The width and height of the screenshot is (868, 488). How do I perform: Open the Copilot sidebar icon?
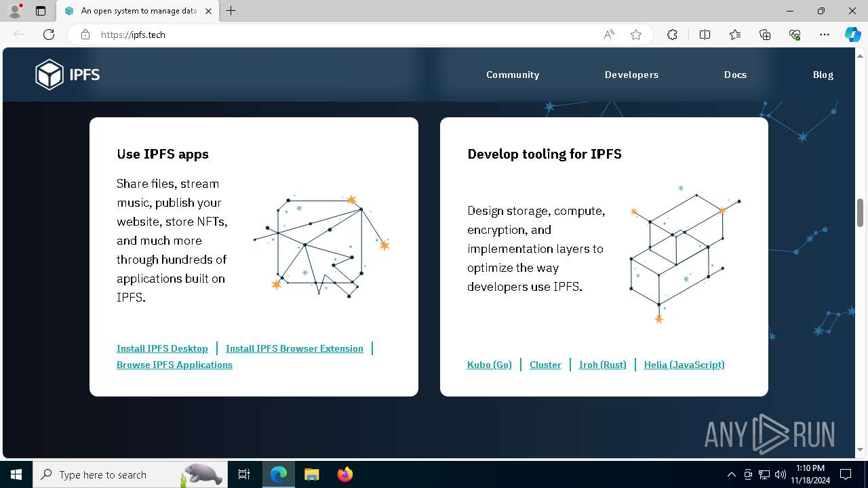852,35
